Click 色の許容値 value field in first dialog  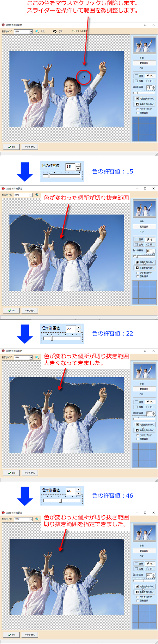coord(149,87)
